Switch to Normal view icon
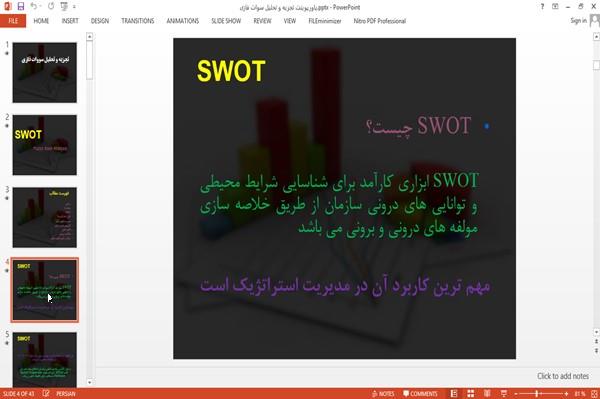 [x=454, y=394]
